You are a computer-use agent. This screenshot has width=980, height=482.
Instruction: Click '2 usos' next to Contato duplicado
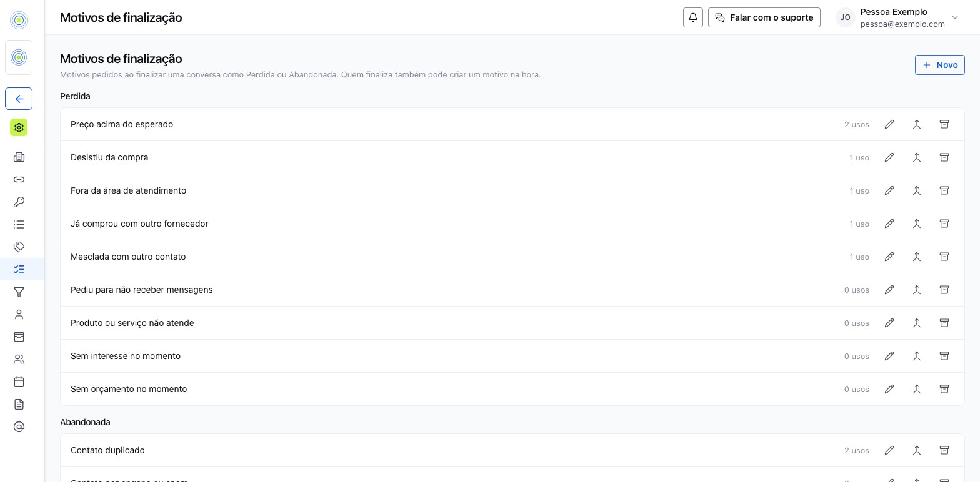[x=857, y=450]
